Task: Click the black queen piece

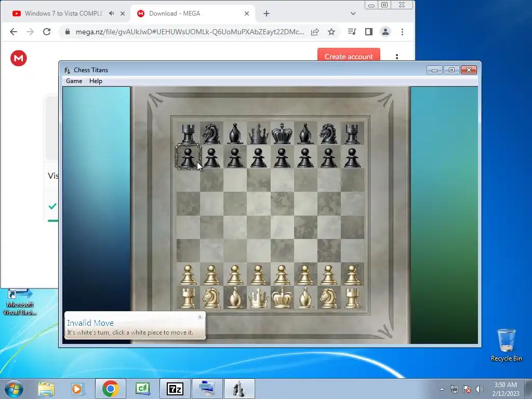Action: pos(259,134)
